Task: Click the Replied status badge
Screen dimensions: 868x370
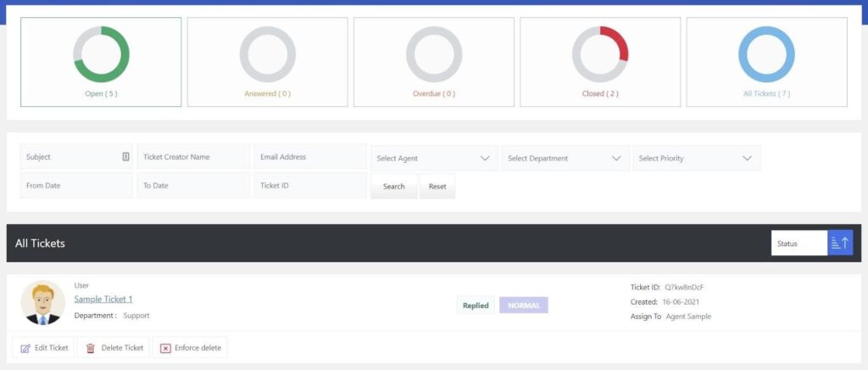Action: (x=476, y=306)
